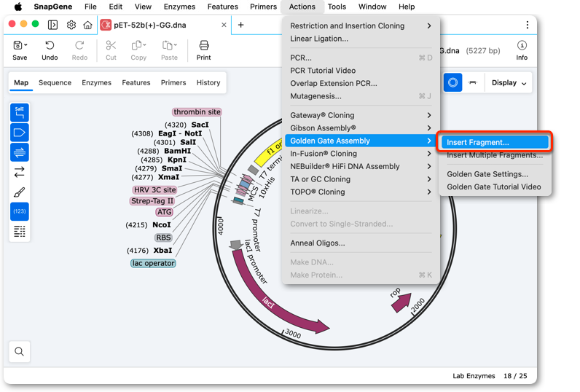580x392 pixels.
Task: Click the Redo arrow icon
Action: click(x=79, y=45)
